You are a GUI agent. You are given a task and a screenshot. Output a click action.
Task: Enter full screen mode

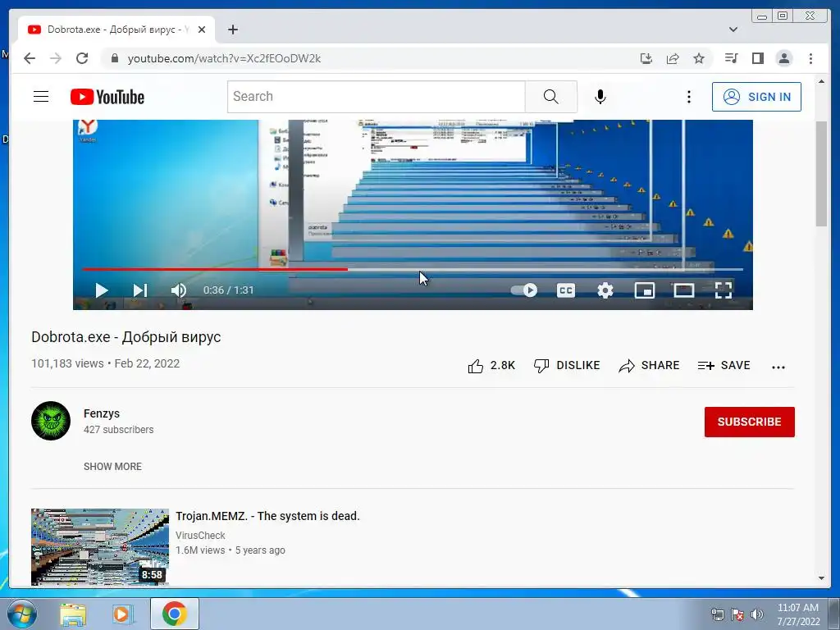724,290
